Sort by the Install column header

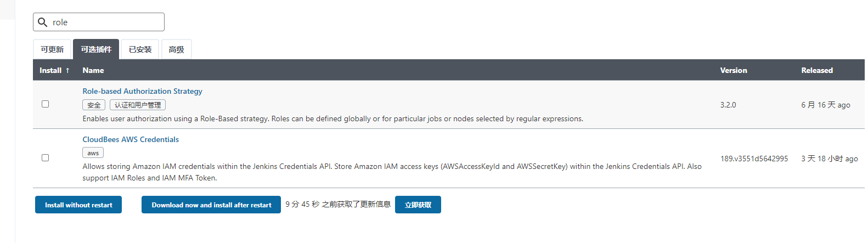point(54,70)
